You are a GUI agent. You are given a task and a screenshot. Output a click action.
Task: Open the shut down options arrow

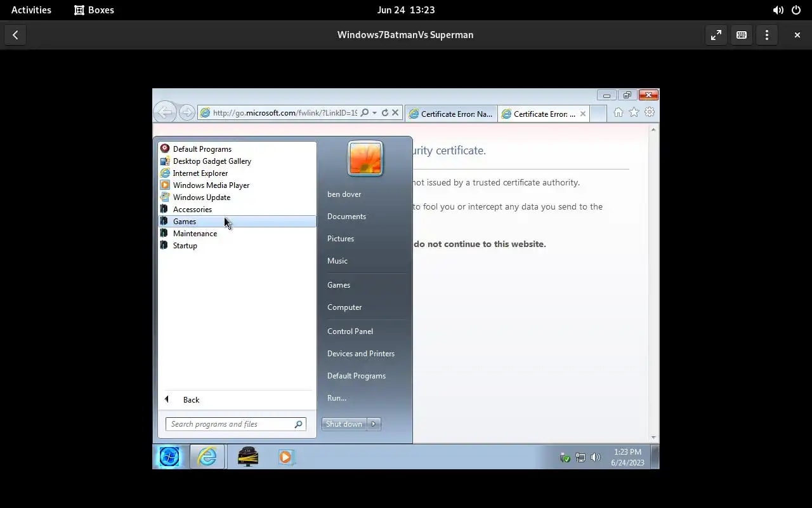coord(374,424)
